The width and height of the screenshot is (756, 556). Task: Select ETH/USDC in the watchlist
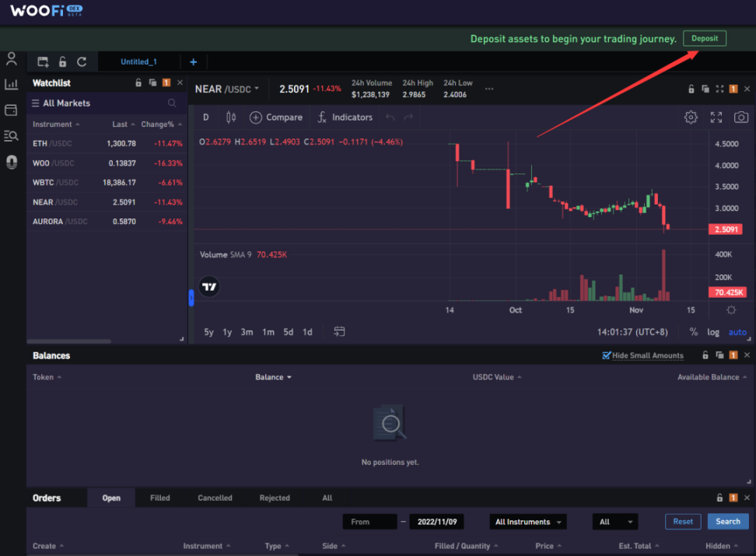tap(107, 144)
